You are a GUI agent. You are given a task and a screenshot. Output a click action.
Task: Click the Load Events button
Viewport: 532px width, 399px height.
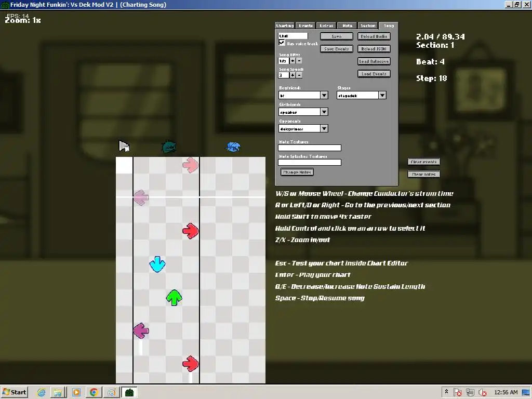click(x=374, y=74)
